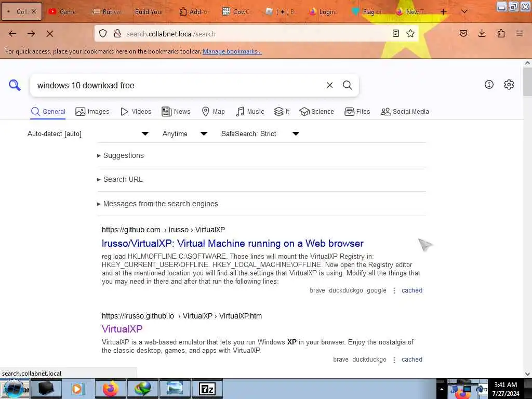Open the Pocket save icon

pyautogui.click(x=463, y=33)
